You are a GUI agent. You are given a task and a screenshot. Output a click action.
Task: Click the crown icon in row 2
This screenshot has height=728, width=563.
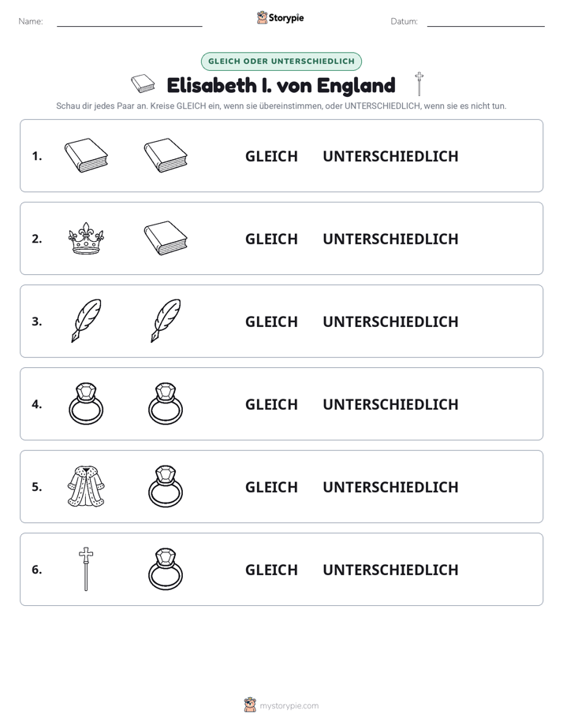tap(86, 238)
